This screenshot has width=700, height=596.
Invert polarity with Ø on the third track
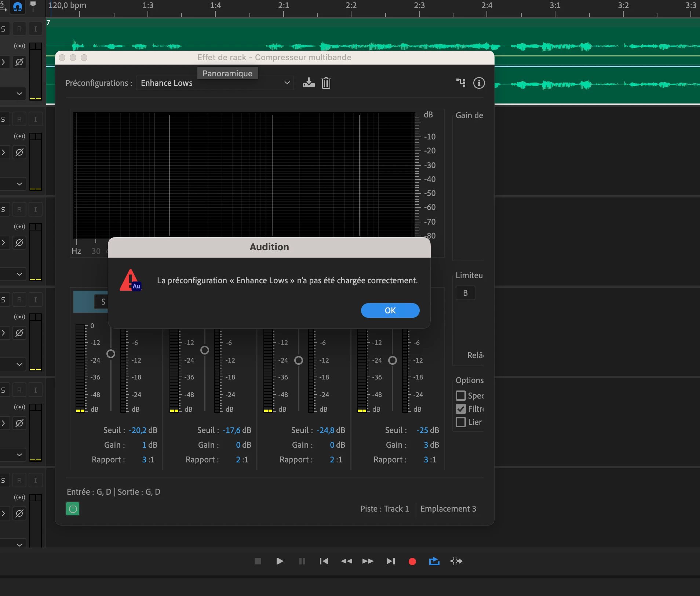click(x=19, y=243)
